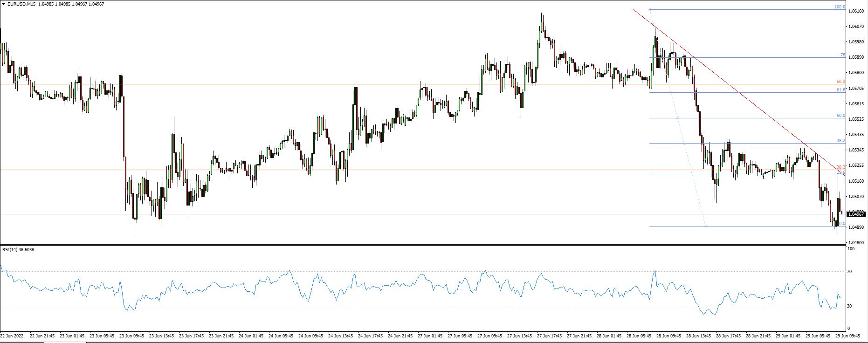
Task: Click price 1.05980 on the price axis
Action: click(x=856, y=41)
